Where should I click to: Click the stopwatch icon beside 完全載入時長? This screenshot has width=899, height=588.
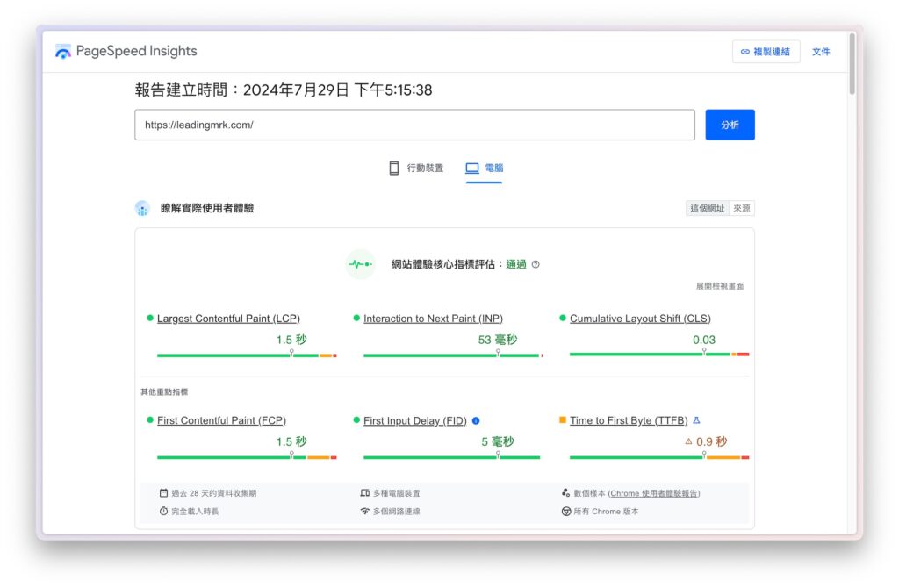[x=163, y=511]
